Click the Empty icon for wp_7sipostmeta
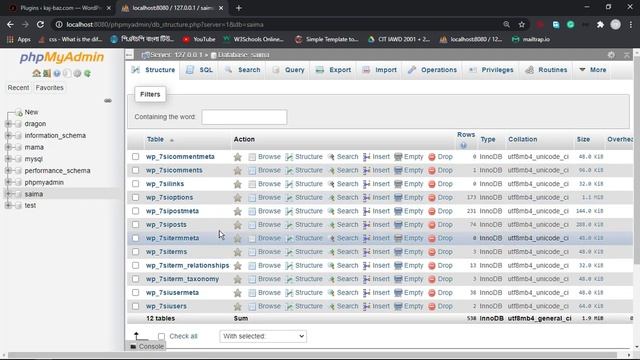Screen dimensions: 640x360 point(398,211)
